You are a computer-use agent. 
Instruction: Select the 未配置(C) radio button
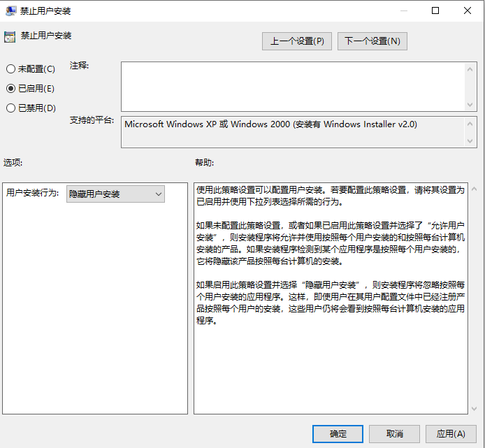[x=10, y=69]
